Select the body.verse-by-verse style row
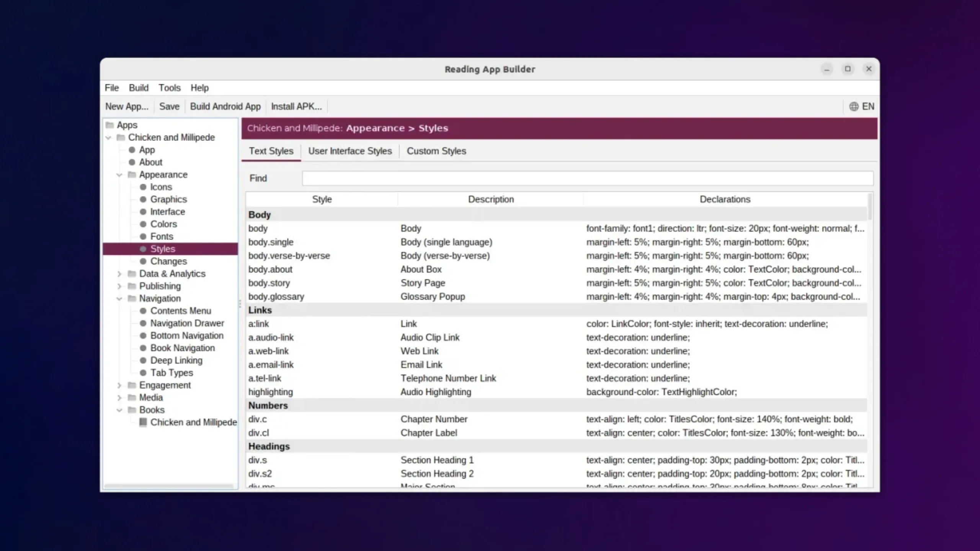The width and height of the screenshot is (980, 551). point(557,256)
